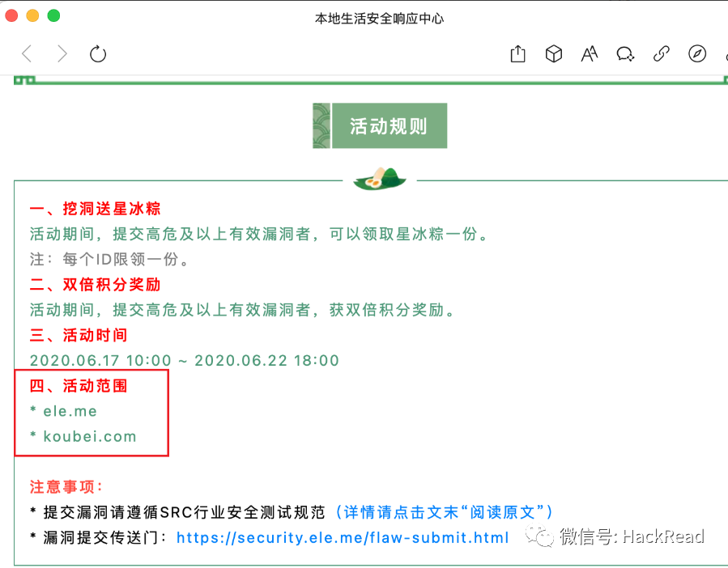Open in browser via compass icon
Screen dimensions: 728x568
(697, 54)
